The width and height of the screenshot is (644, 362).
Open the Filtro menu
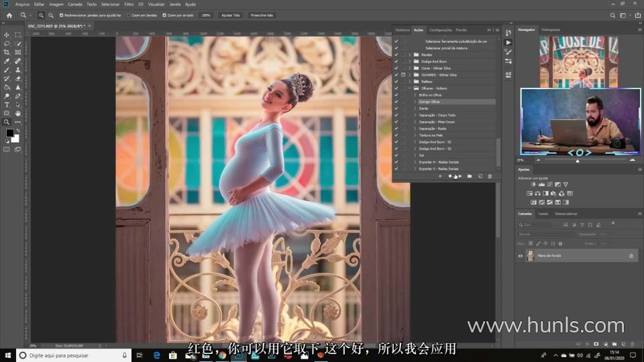(129, 4)
